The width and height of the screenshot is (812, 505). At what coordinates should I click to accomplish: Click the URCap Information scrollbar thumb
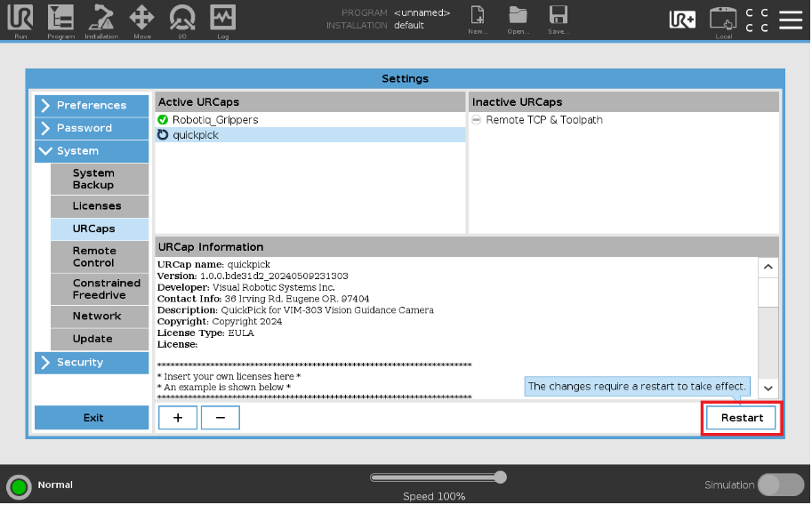pyautogui.click(x=768, y=293)
